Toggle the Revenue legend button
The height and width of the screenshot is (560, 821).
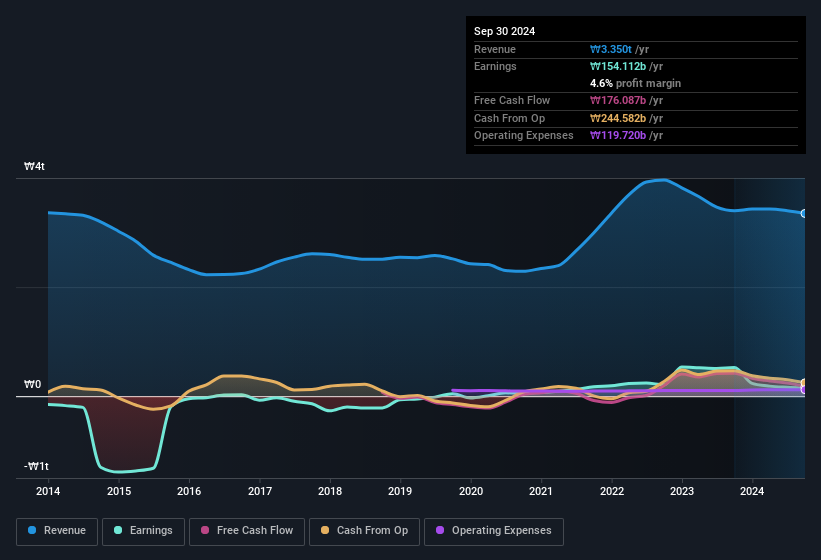click(x=57, y=531)
